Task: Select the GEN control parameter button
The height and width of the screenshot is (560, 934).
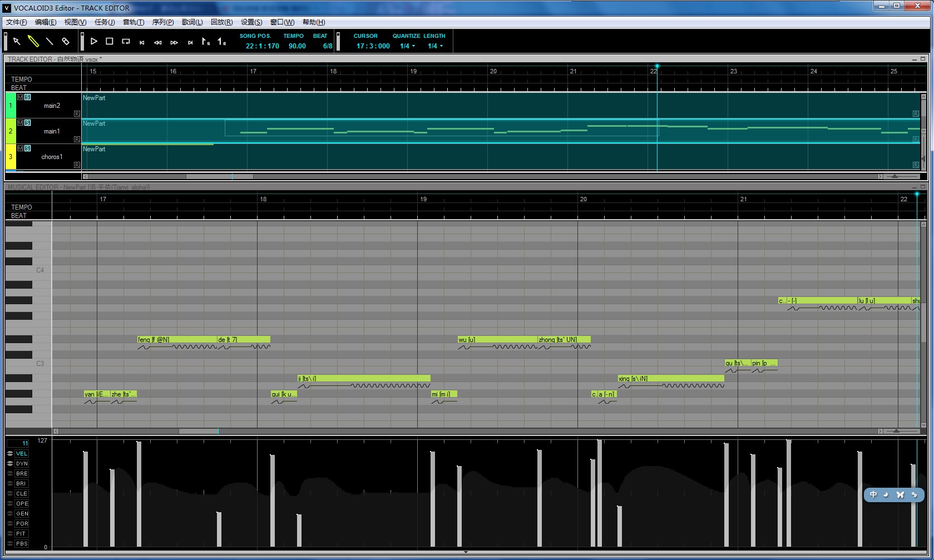Action: pyautogui.click(x=22, y=513)
